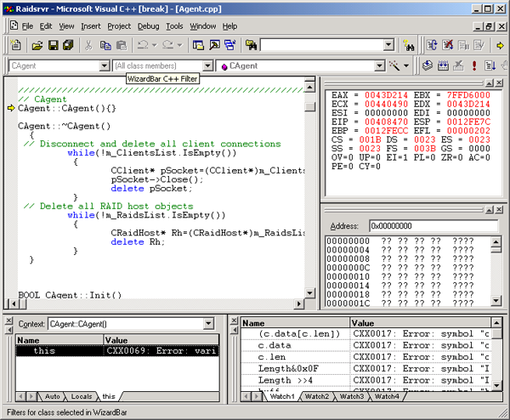Screen dimensions: 510x420
Task: Open the Project menu
Action: click(x=119, y=26)
